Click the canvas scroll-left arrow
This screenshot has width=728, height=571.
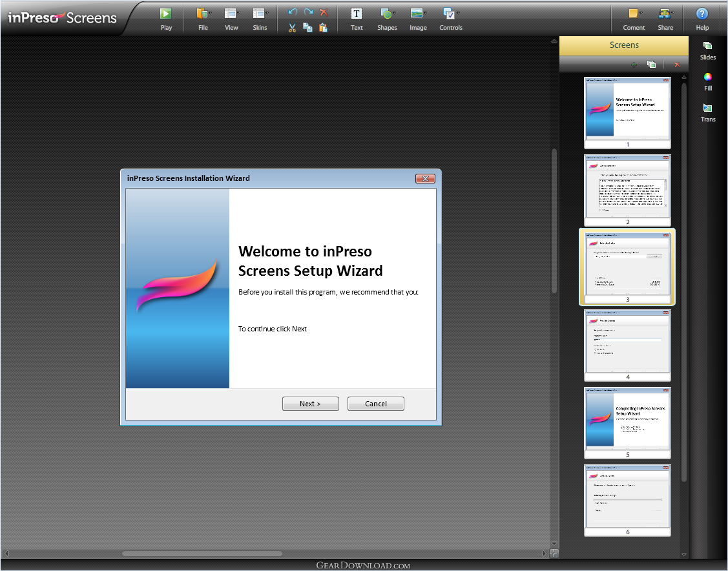[x=6, y=554]
